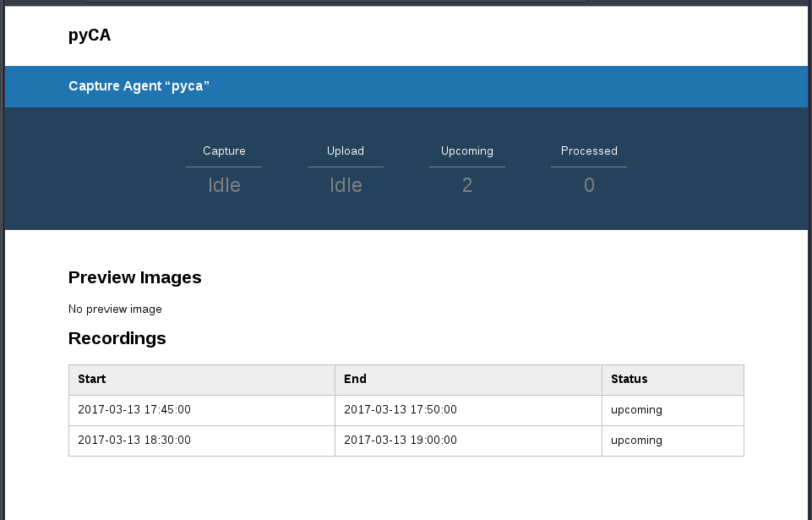Image resolution: width=812 pixels, height=520 pixels.
Task: Click the end time 2017-03-13 17:50:00
Action: (400, 410)
